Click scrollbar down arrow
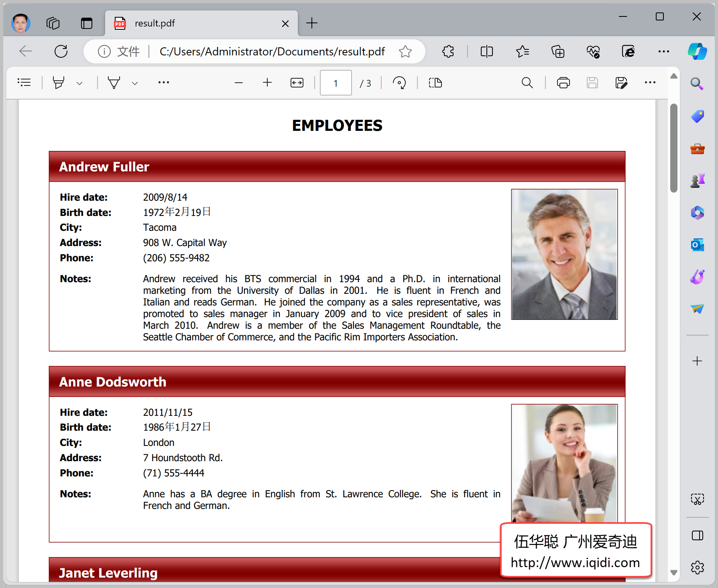This screenshot has height=588, width=718. point(674,573)
